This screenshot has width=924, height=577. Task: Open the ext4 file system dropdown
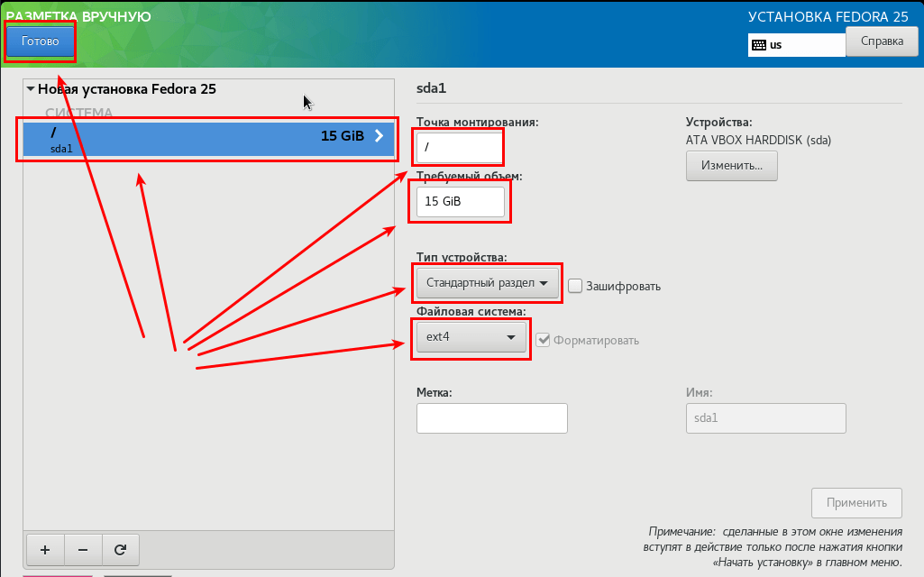click(471, 337)
